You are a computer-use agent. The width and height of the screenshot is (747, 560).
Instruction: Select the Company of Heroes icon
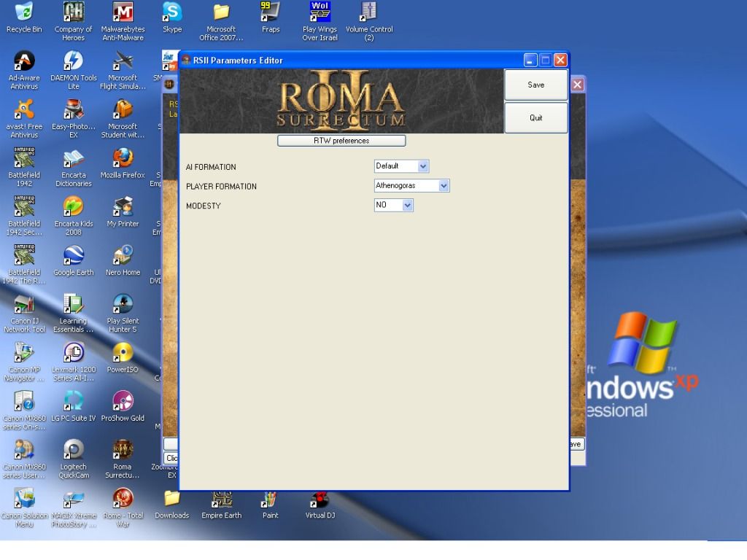73,12
